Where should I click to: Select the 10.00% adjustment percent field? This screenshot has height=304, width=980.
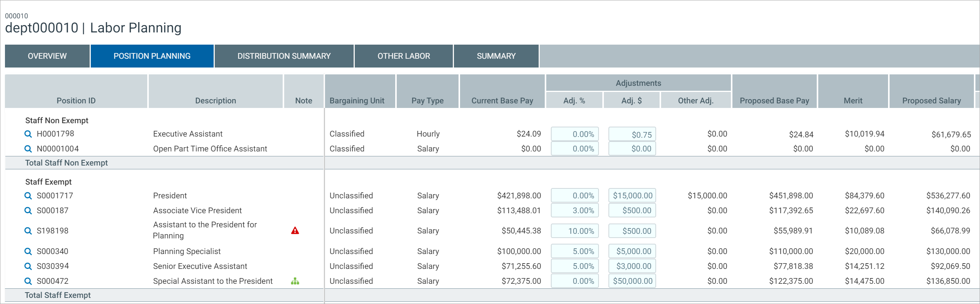pos(574,231)
